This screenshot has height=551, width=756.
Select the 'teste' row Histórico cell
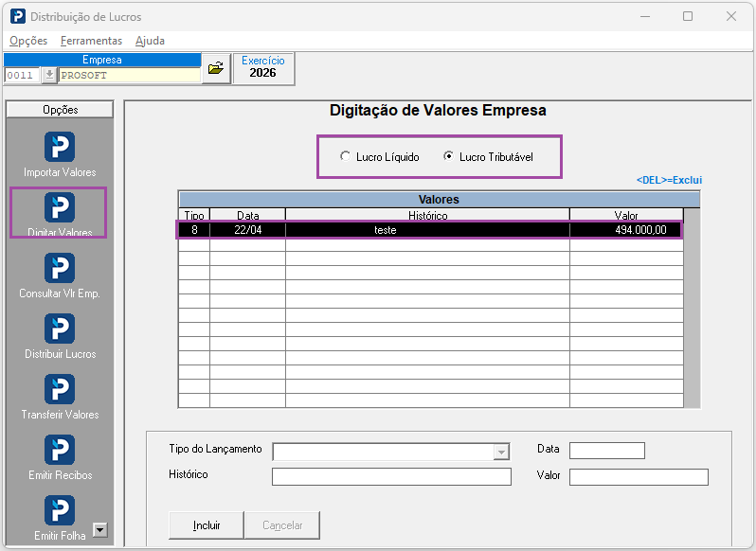(427, 230)
